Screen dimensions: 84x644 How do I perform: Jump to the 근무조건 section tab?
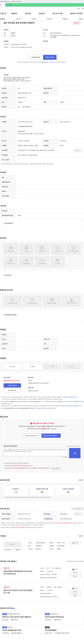[18, 19]
